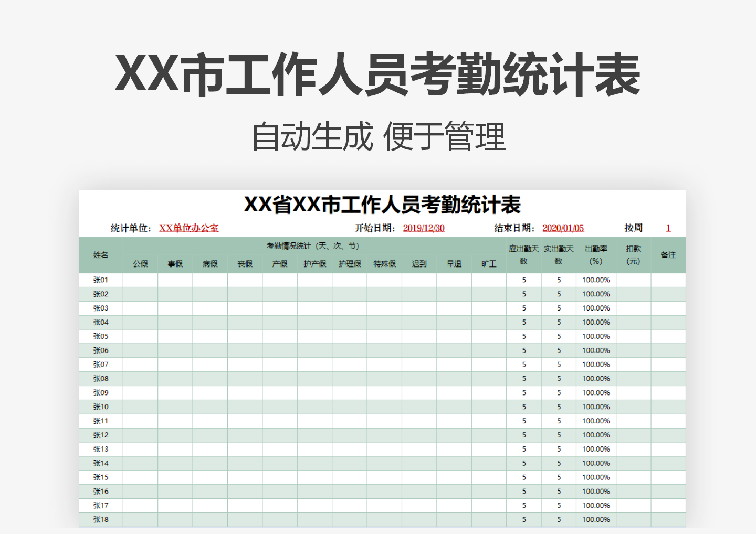Select employee row 张01 name cell
756x534 pixels.
click(x=100, y=280)
